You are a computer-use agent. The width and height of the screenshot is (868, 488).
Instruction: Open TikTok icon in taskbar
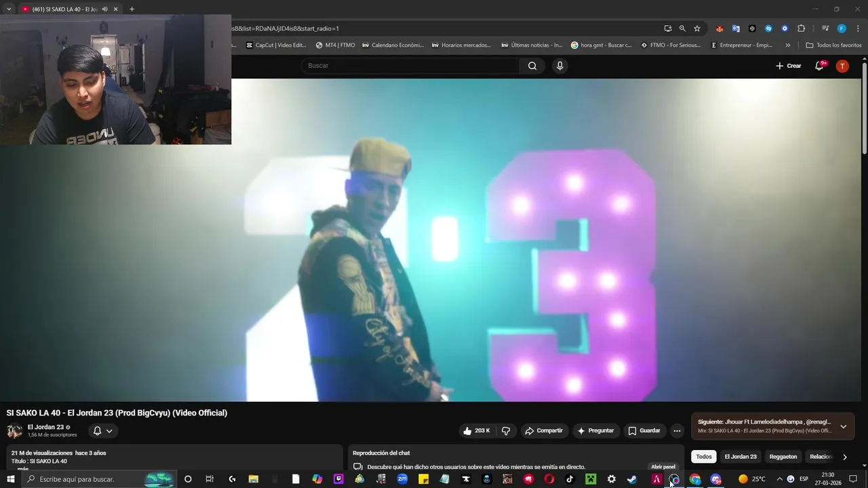(x=570, y=479)
